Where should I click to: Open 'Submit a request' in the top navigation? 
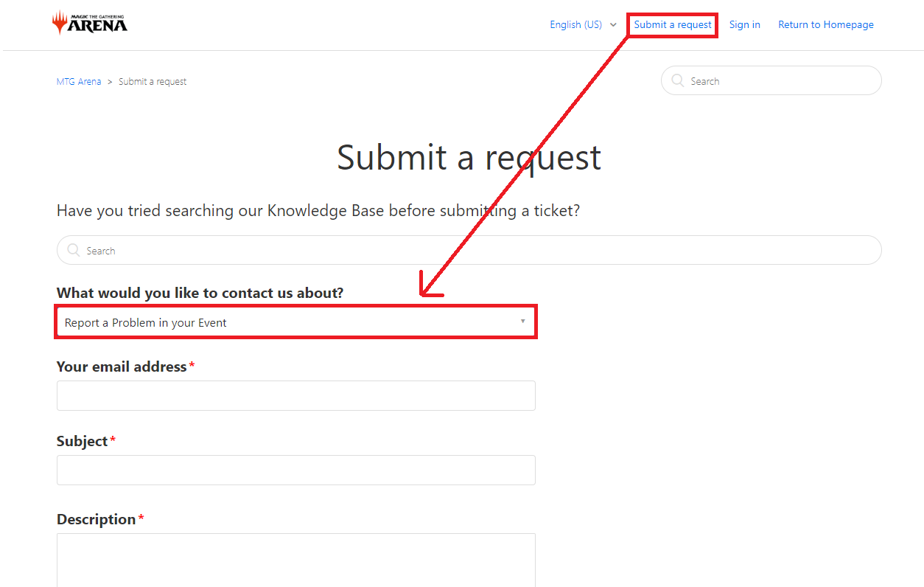coord(673,24)
